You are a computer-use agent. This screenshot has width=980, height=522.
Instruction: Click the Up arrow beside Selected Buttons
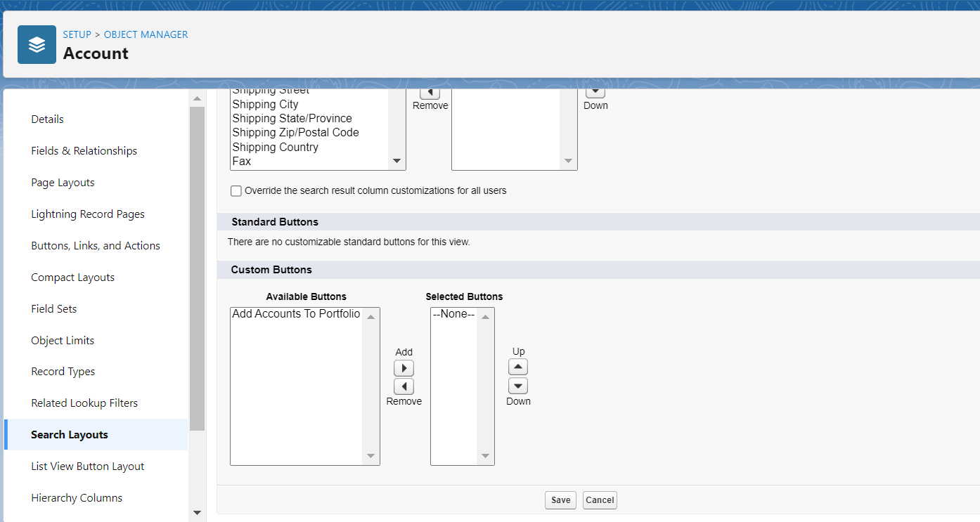click(518, 366)
